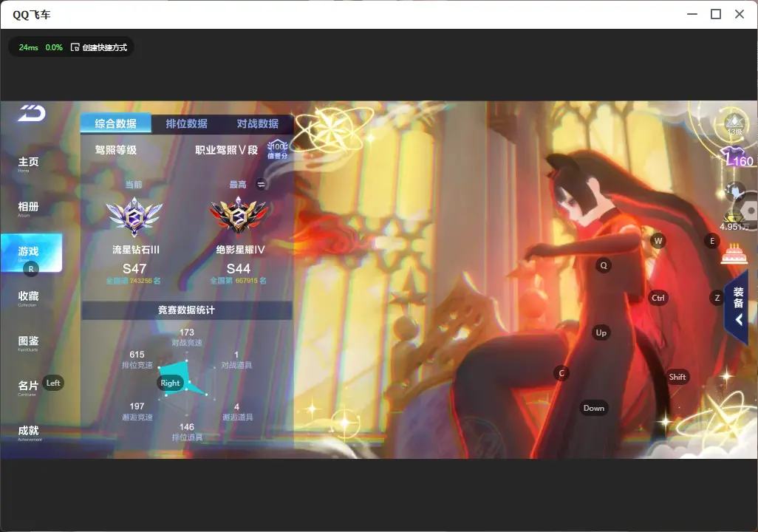
Task: Tap the R virtual key overlay
Action: coord(31,269)
